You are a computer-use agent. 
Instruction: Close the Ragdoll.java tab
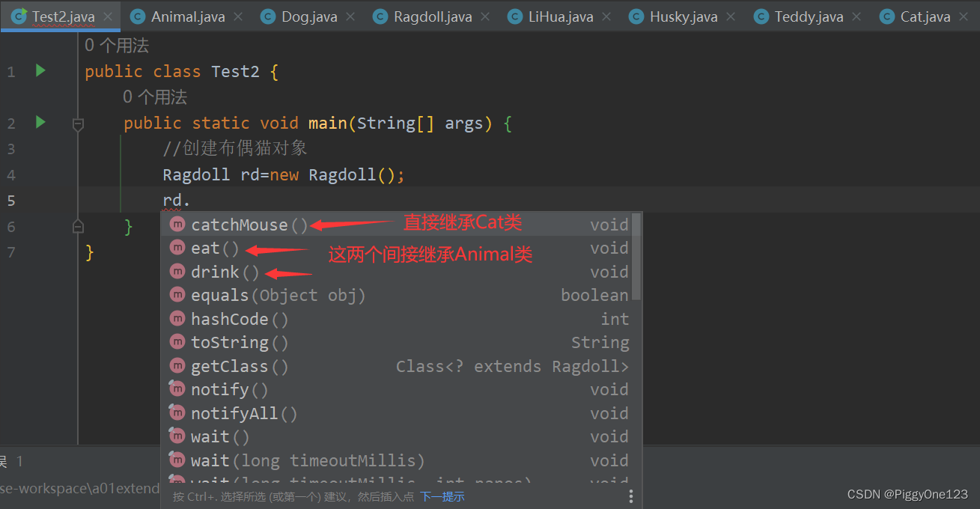tap(485, 16)
